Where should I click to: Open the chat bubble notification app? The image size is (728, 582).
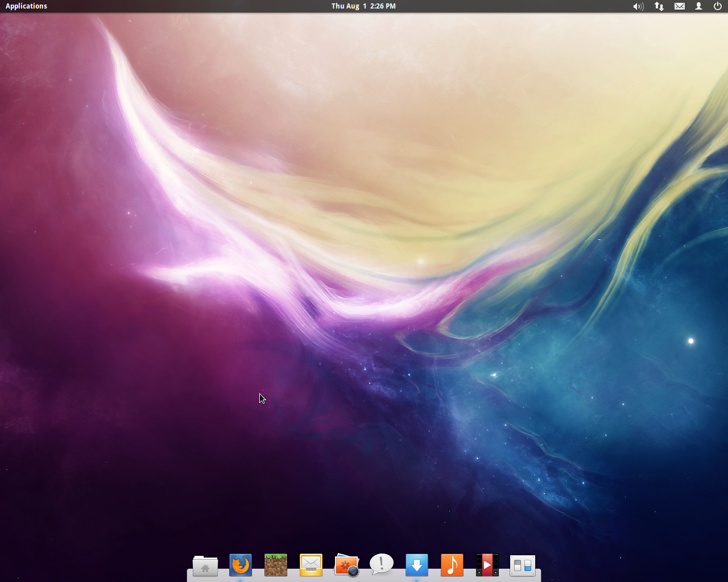(382, 564)
